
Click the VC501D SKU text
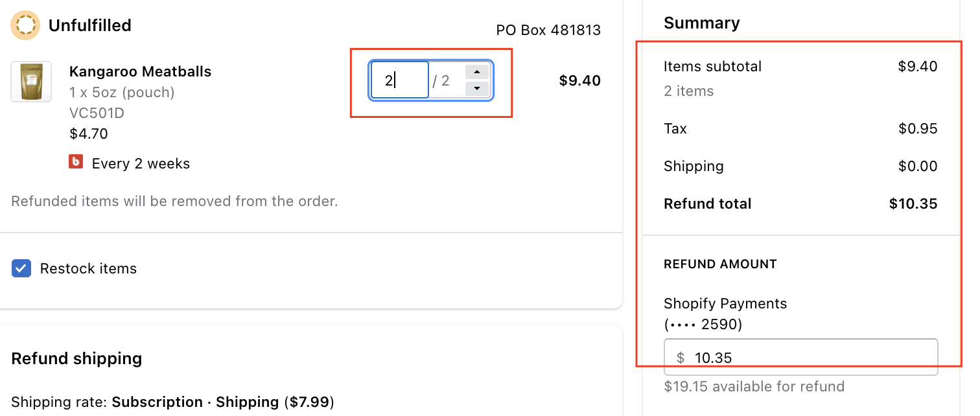coord(97,113)
